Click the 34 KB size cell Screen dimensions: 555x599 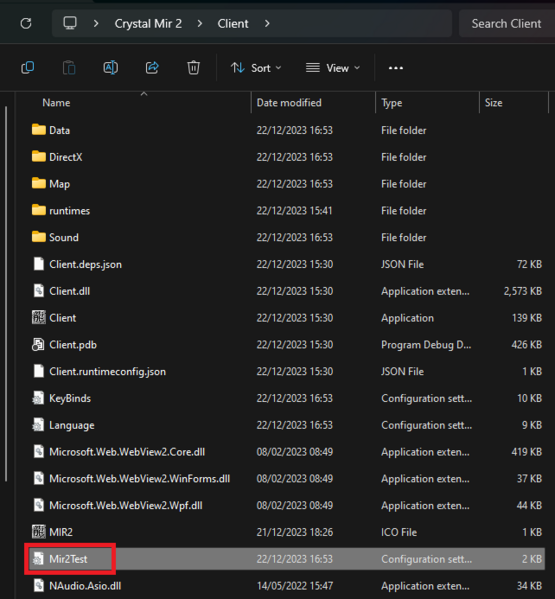pyautogui.click(x=529, y=586)
